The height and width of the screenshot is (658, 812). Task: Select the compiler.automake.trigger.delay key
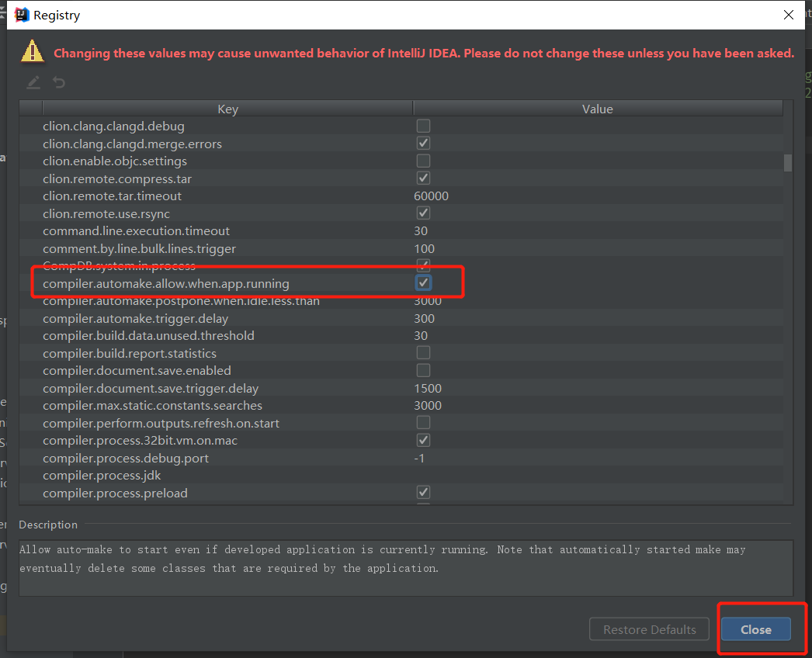tap(136, 318)
